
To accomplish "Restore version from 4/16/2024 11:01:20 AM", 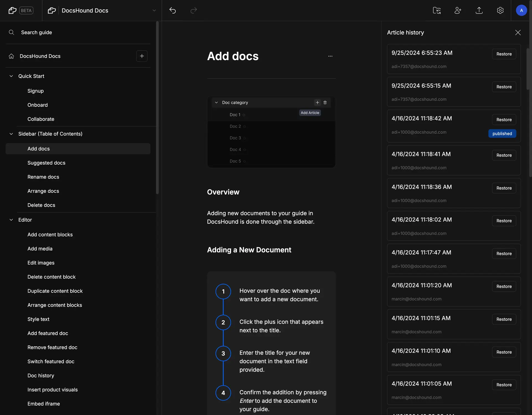I will coord(504,287).
